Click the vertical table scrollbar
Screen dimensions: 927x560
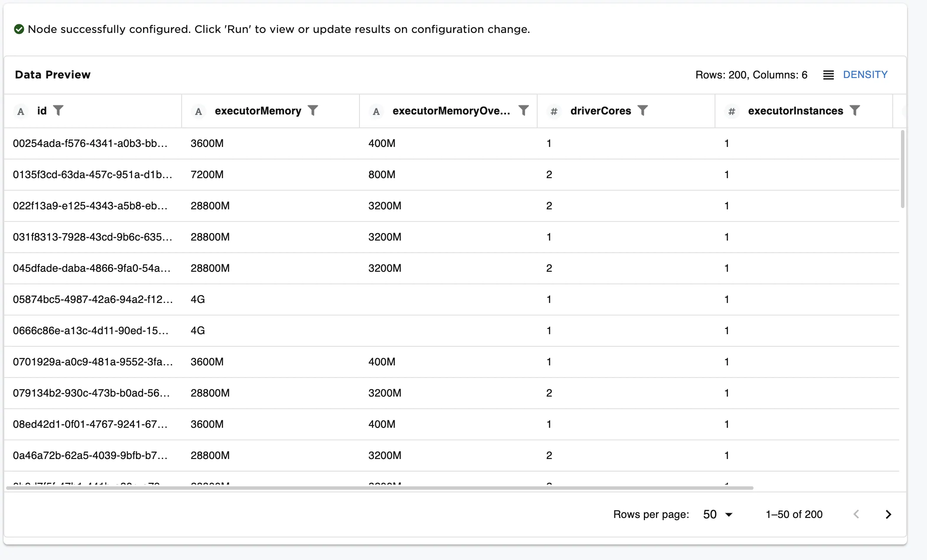[x=902, y=169]
